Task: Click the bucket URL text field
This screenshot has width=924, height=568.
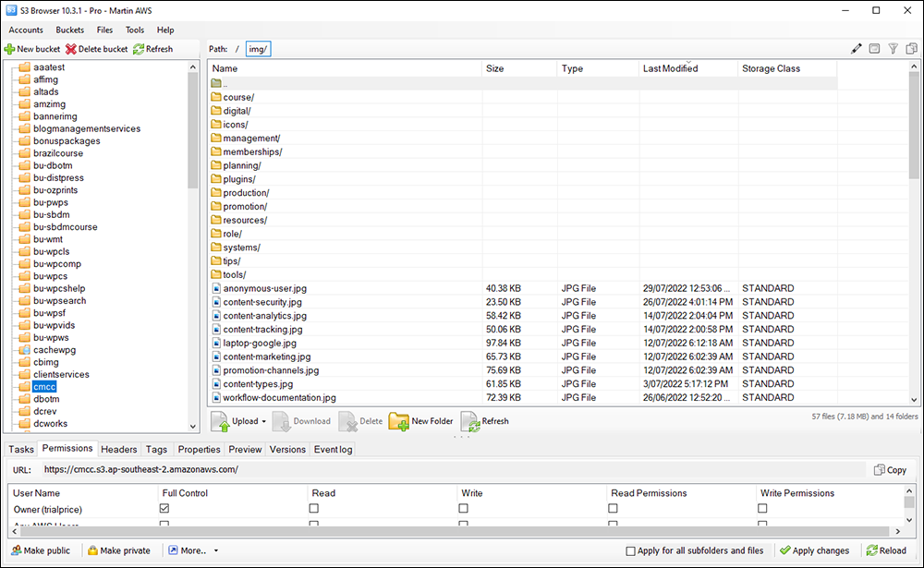Action: 454,469
